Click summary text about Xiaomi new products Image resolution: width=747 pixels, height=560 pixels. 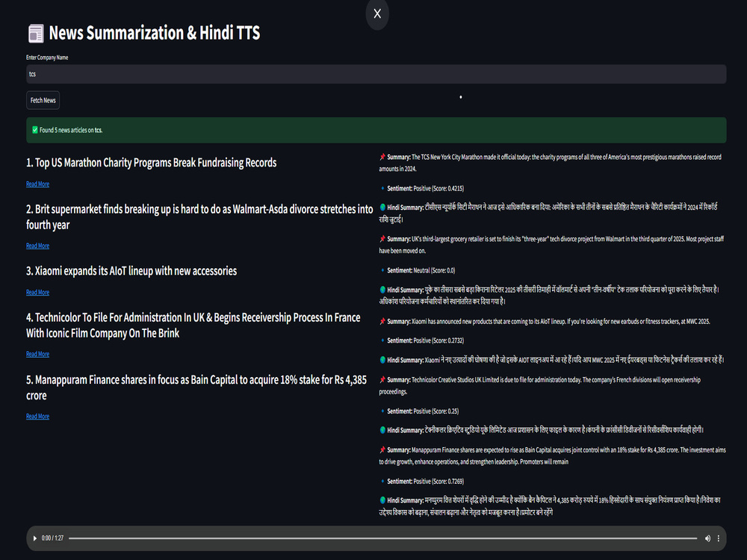tap(561, 321)
